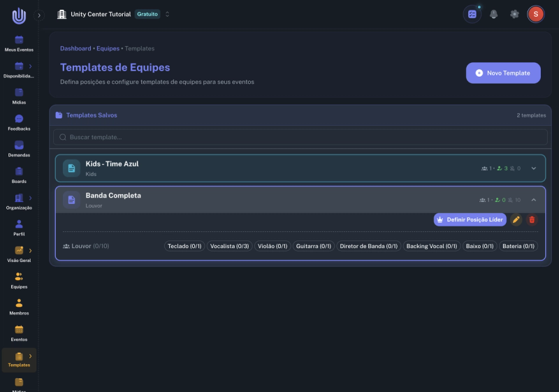Click the Baixo (0/1) position chip
Screen dimensions: 559x392
pos(479,246)
